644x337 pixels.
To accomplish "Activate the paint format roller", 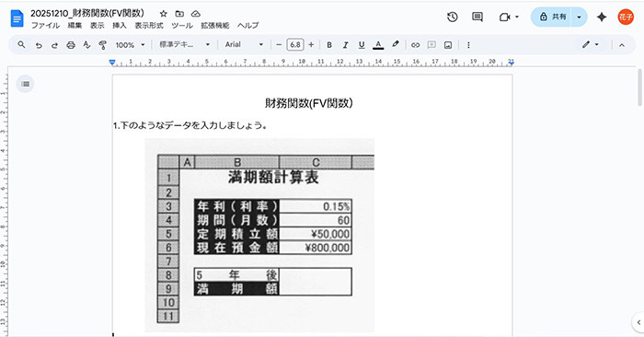I will [x=103, y=45].
